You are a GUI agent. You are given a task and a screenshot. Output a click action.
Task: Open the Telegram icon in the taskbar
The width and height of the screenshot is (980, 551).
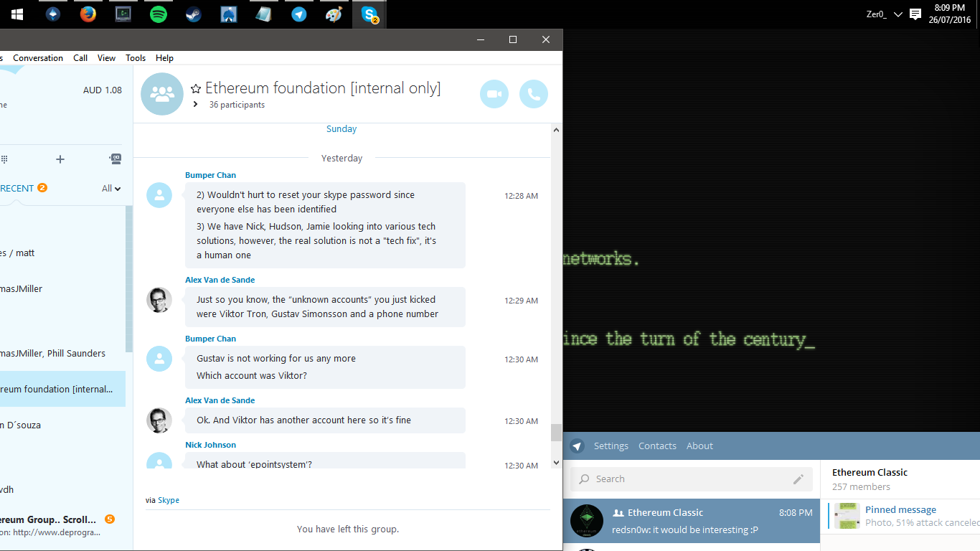click(x=299, y=14)
